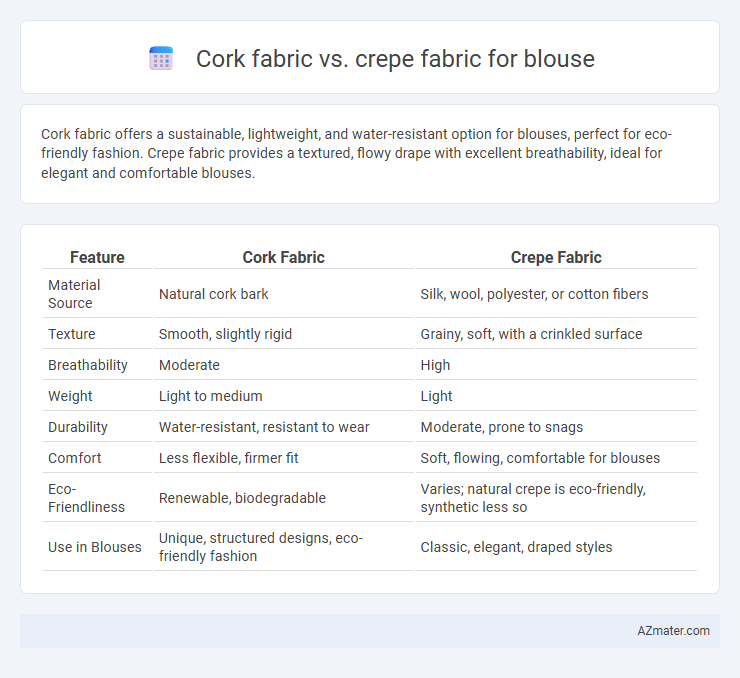Click 'Classic, elegant, draped styles' cell

(516, 547)
